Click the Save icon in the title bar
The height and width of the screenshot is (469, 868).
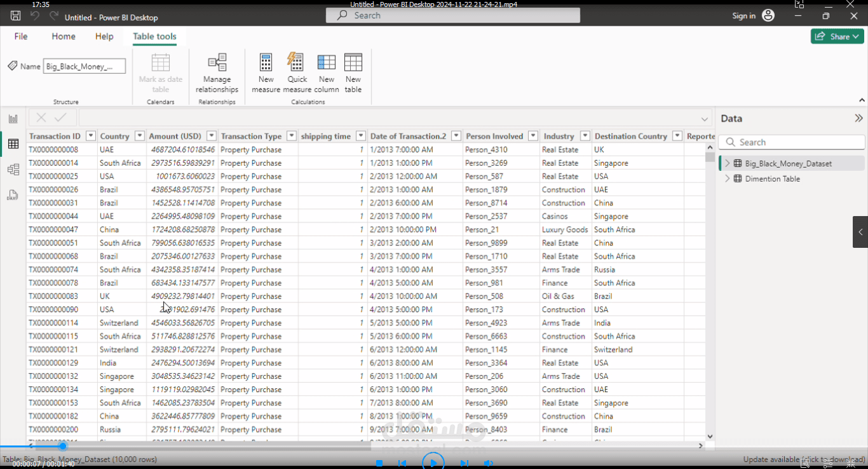click(x=16, y=16)
